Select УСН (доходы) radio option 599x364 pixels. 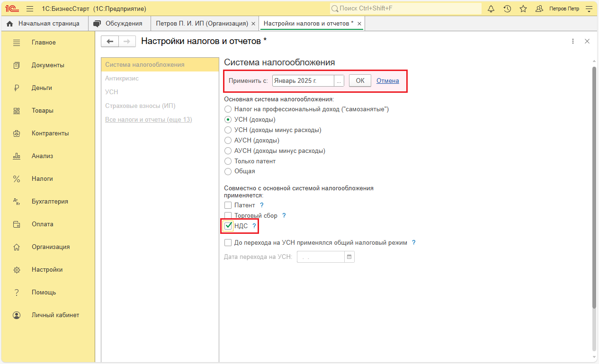pyautogui.click(x=228, y=120)
